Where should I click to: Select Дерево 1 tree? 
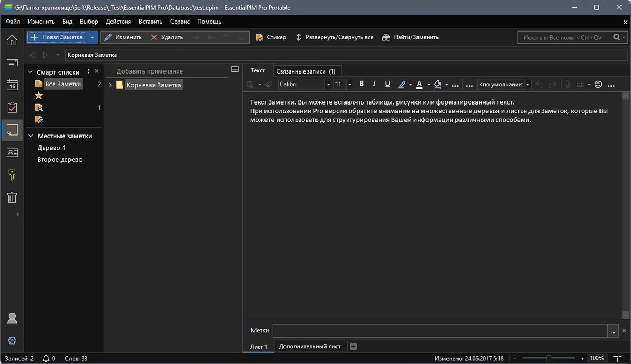52,148
